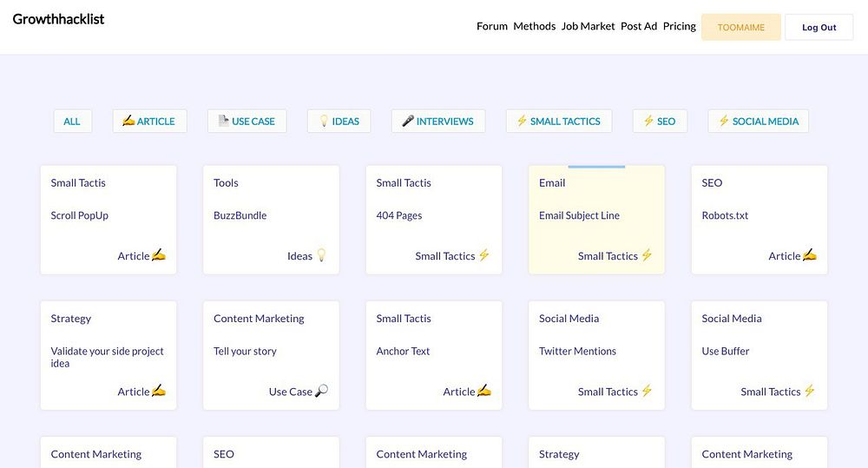
Task: Click the magnifying glass icon on Tell your story card
Action: [x=322, y=391]
